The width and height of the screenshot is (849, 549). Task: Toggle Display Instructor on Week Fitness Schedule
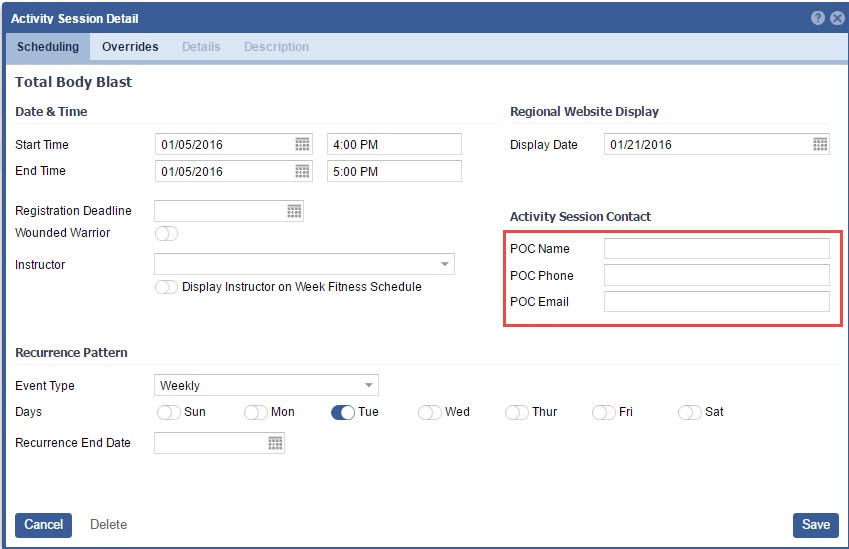(x=166, y=287)
